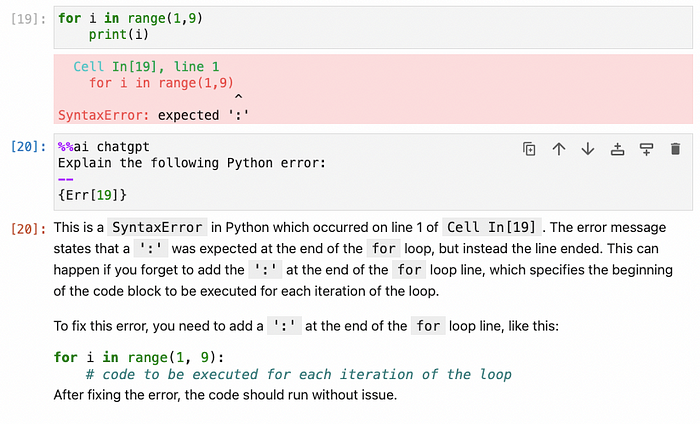This screenshot has width=700, height=424.
Task: Place cursor in the print(i) line
Action: [118, 34]
